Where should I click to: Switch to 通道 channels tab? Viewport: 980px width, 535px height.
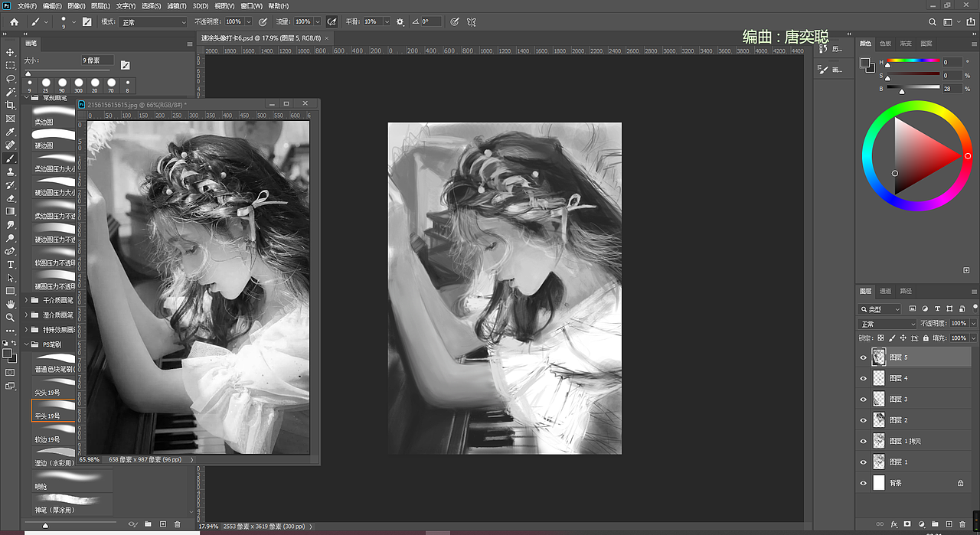click(x=885, y=291)
